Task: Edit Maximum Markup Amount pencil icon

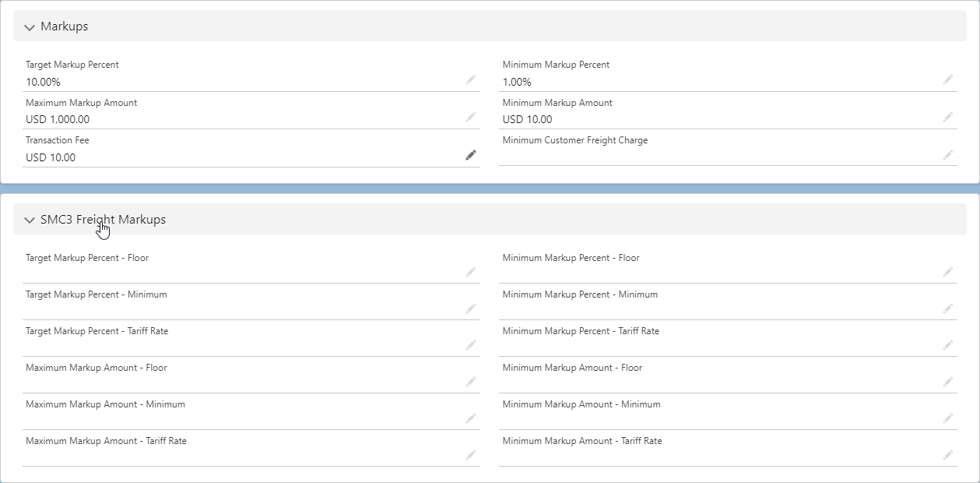Action: click(x=471, y=117)
